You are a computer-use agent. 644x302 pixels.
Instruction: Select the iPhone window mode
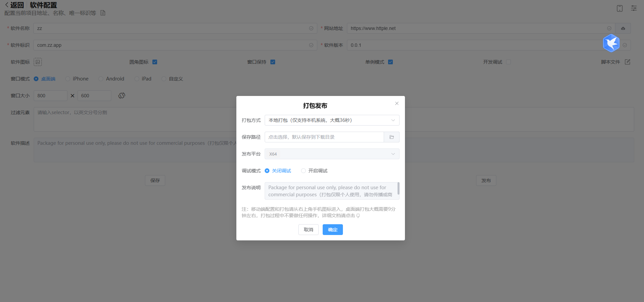(x=77, y=79)
